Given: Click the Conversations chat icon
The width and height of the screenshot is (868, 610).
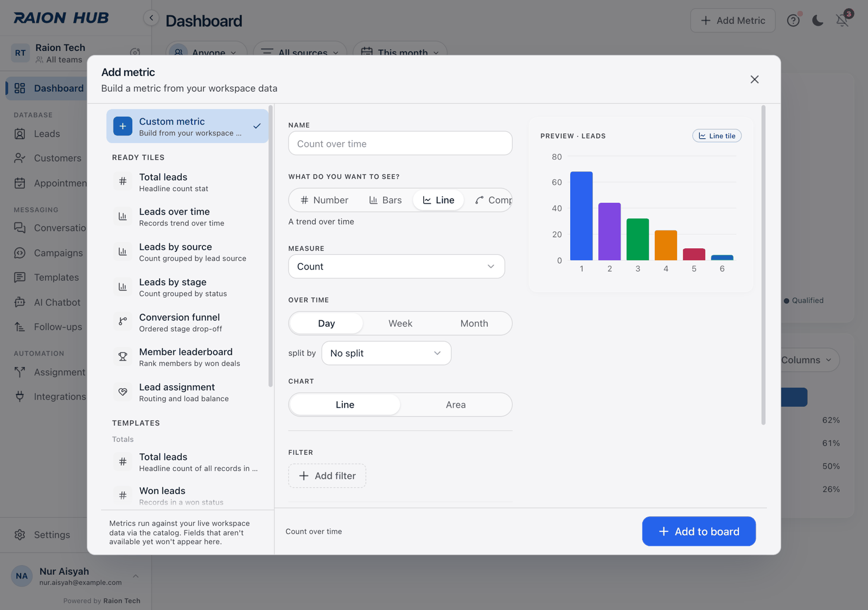Looking at the screenshot, I should tap(20, 228).
